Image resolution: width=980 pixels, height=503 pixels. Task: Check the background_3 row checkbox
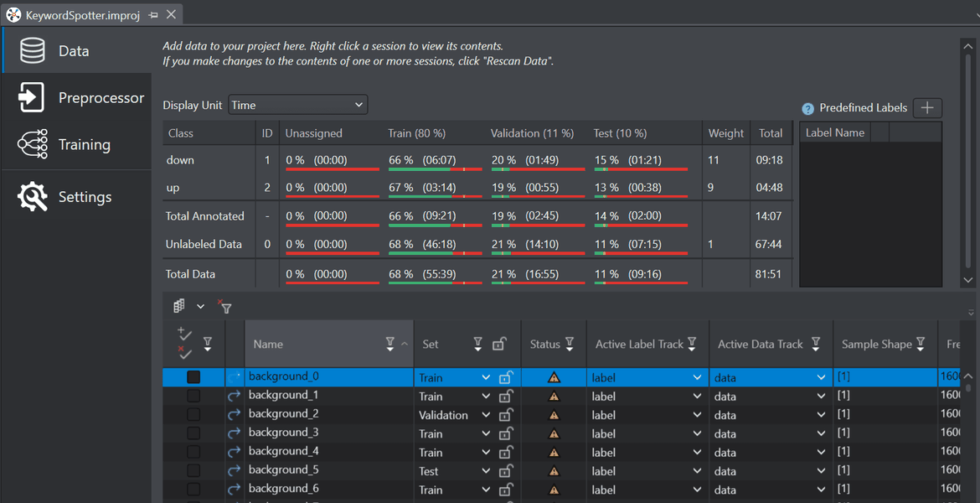point(193,433)
